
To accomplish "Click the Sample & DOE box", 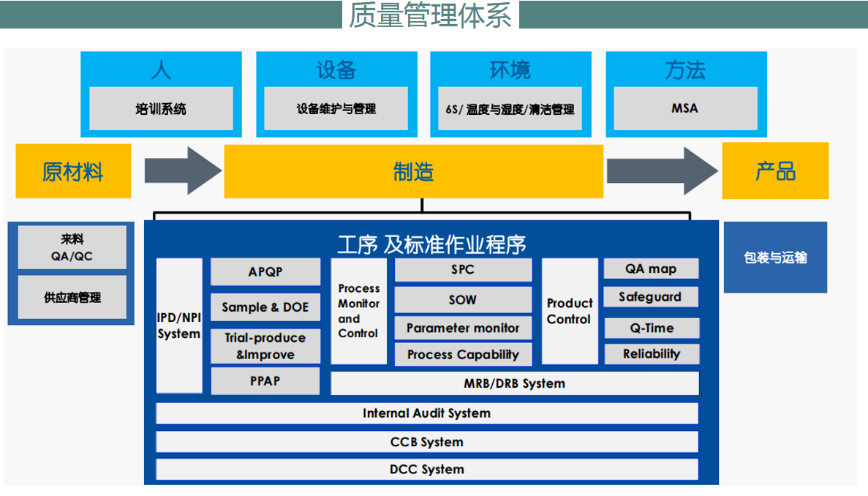I will (x=265, y=307).
